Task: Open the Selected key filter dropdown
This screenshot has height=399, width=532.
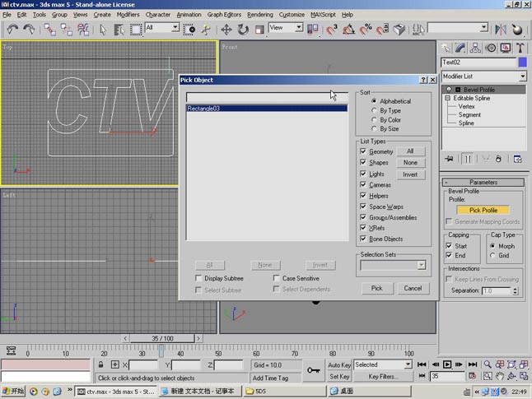Action: pos(408,364)
